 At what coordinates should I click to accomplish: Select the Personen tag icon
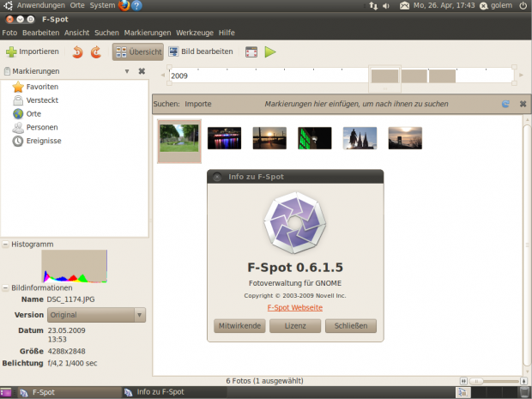click(x=19, y=127)
